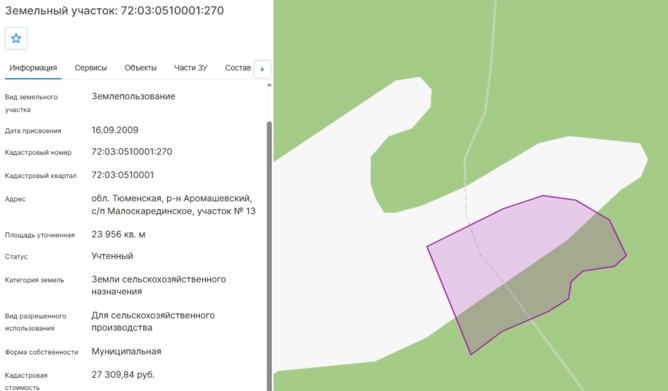The height and width of the screenshot is (391, 668).
Task: Click the up arrow of the panel scrollbar
Action: coord(269,85)
